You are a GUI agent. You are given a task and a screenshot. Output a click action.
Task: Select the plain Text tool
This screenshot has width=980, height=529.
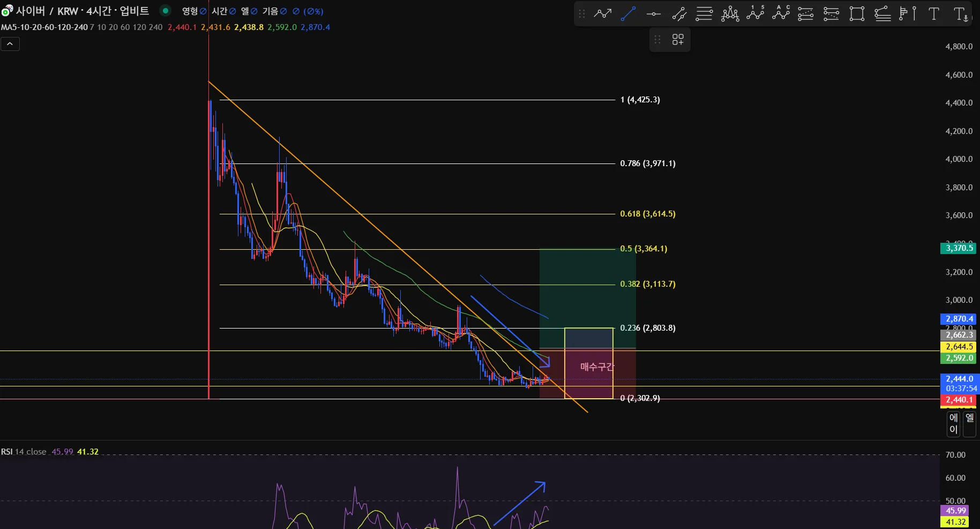934,14
